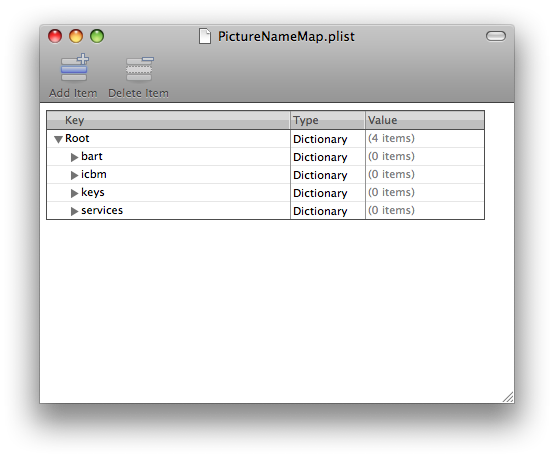
Task: Click the PictureNameMap.plist window title
Action: tap(286, 36)
